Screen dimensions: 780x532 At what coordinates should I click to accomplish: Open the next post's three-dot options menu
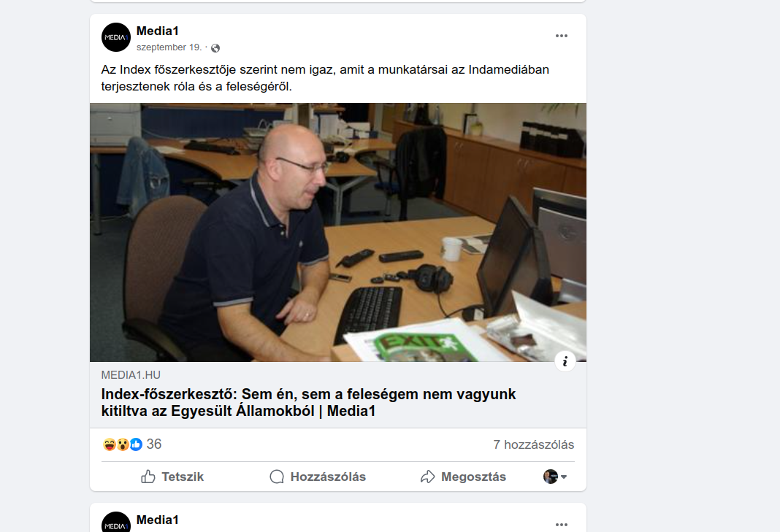(x=561, y=525)
